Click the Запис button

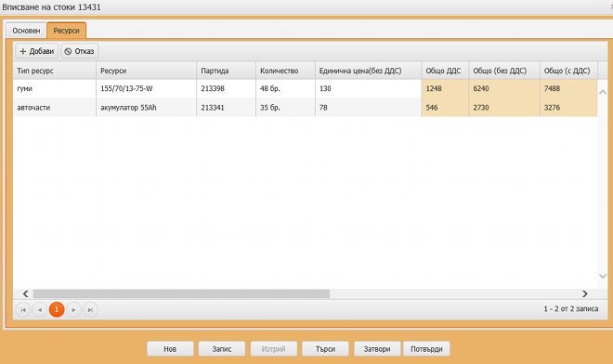coord(222,349)
